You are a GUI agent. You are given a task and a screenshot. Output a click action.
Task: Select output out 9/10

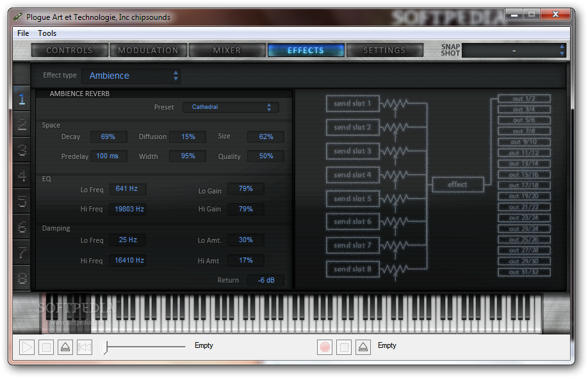(524, 142)
